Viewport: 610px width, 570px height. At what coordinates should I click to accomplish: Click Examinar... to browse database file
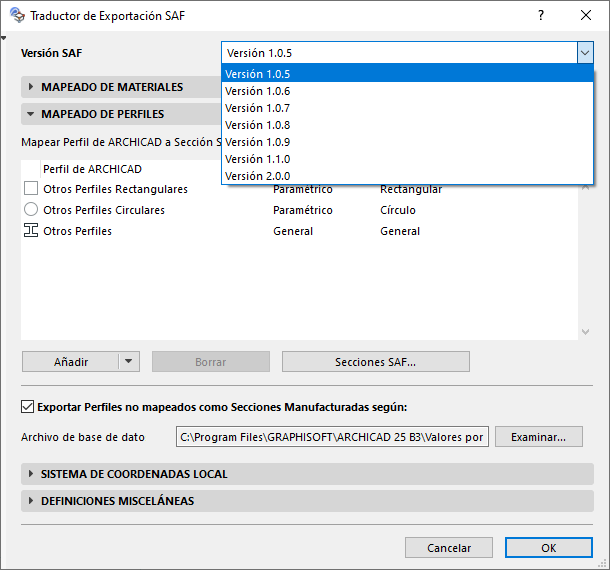(538, 437)
